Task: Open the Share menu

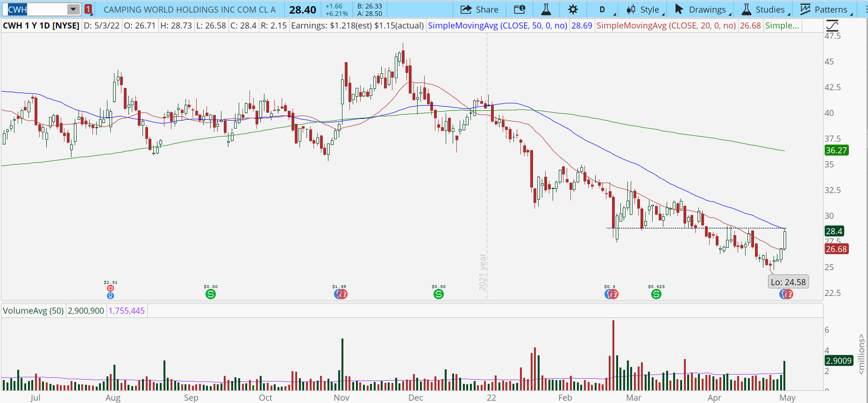Action: [479, 9]
